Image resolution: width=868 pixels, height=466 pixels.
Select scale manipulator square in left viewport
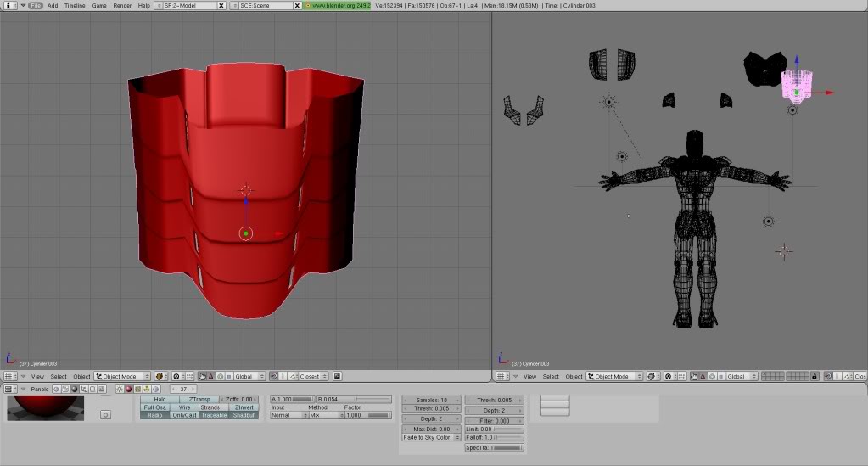(228, 376)
